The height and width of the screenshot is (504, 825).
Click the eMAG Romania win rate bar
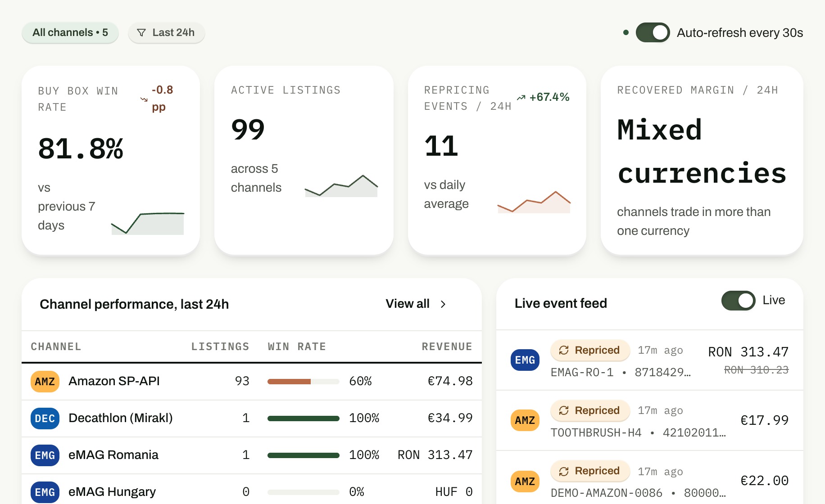coord(304,455)
